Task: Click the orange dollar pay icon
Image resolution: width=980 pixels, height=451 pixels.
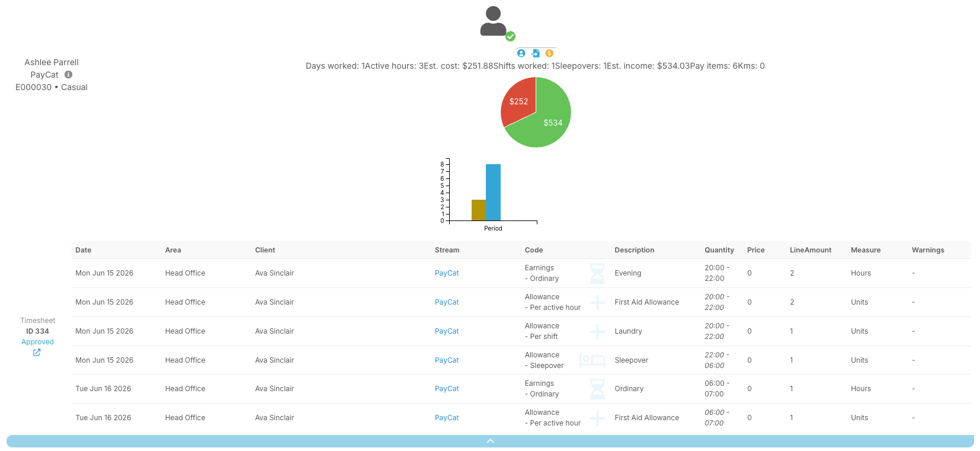Action: coord(549,53)
